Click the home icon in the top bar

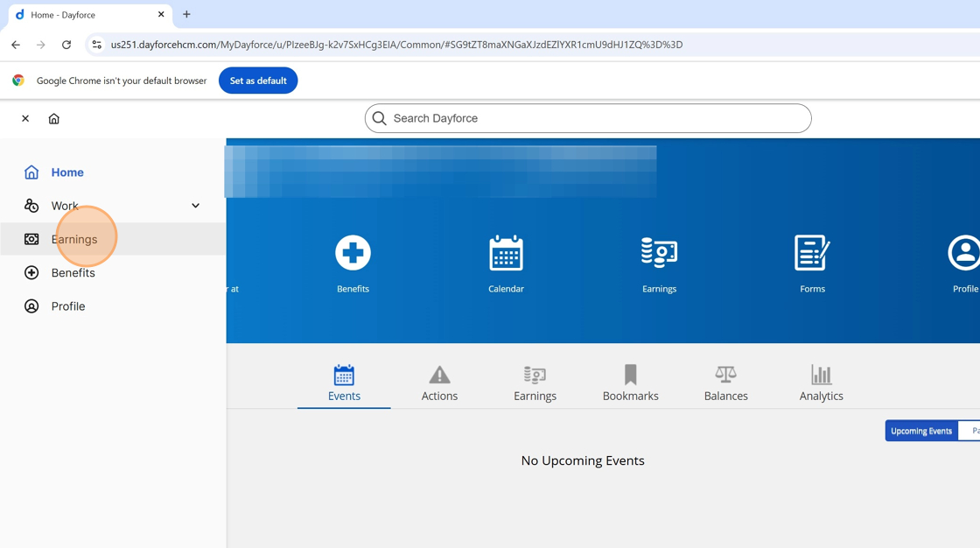pyautogui.click(x=53, y=118)
